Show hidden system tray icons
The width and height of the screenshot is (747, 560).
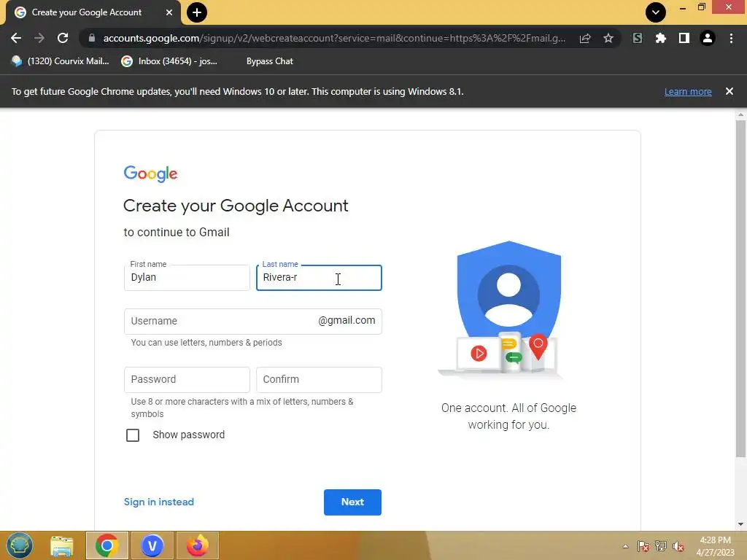[x=625, y=546]
